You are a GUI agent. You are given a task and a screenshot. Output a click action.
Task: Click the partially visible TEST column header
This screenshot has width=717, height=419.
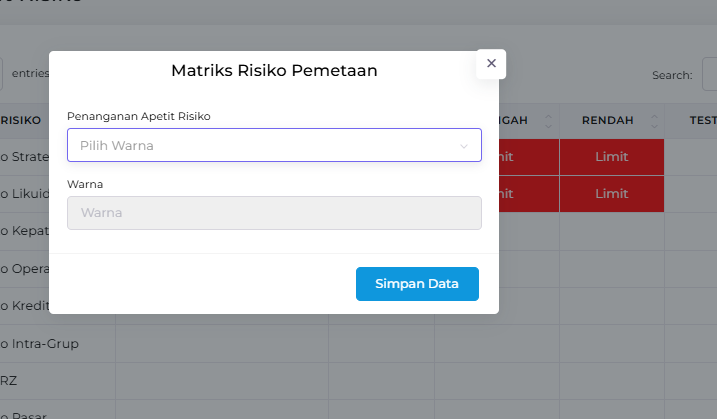(702, 121)
